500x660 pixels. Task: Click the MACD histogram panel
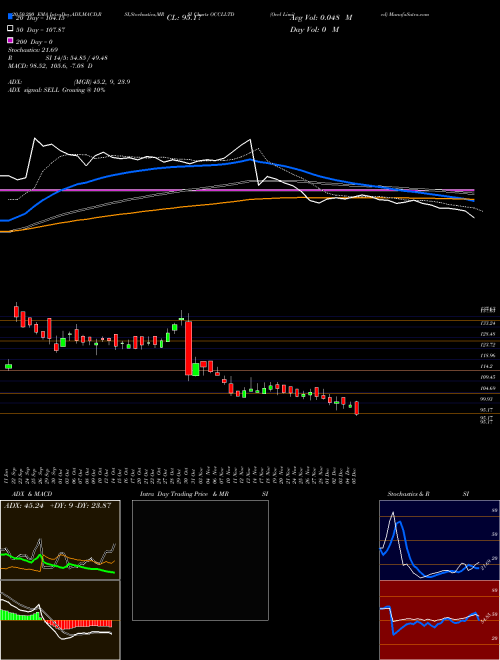(x=60, y=620)
